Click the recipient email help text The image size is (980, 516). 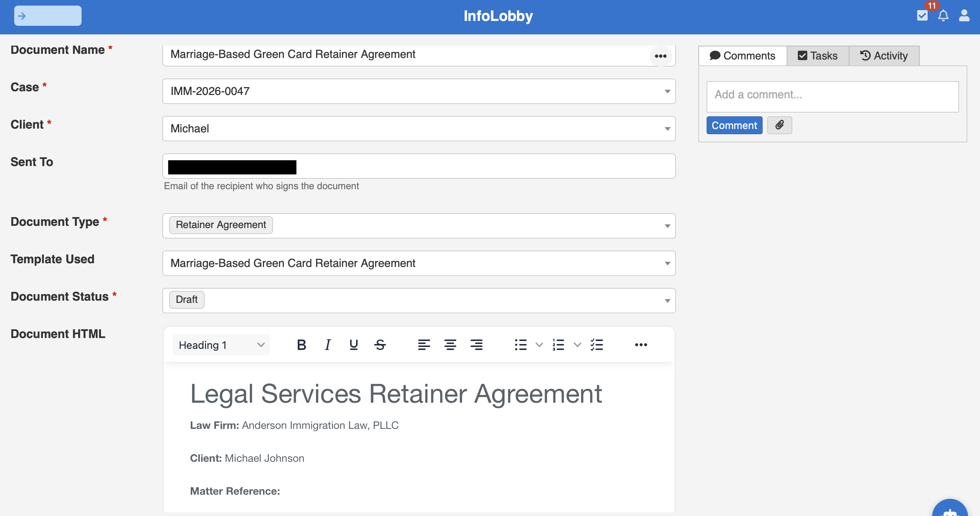[261, 186]
